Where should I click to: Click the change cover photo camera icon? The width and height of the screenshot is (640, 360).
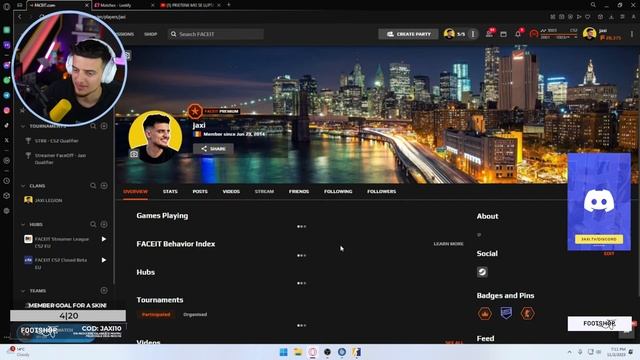pos(128,55)
